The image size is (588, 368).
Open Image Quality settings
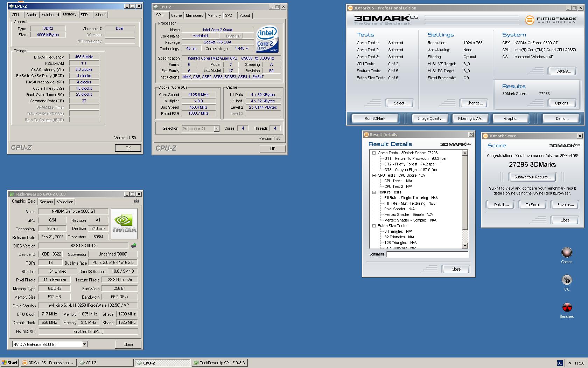[x=431, y=118]
